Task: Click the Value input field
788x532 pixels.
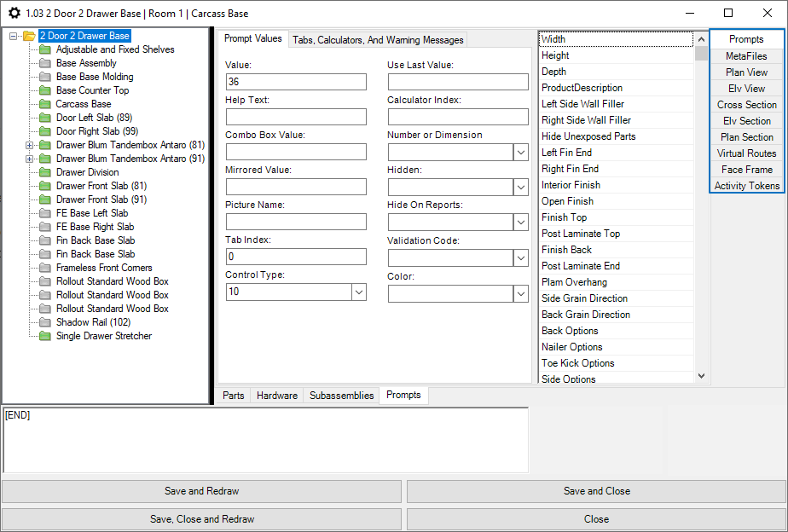Action: coord(296,82)
